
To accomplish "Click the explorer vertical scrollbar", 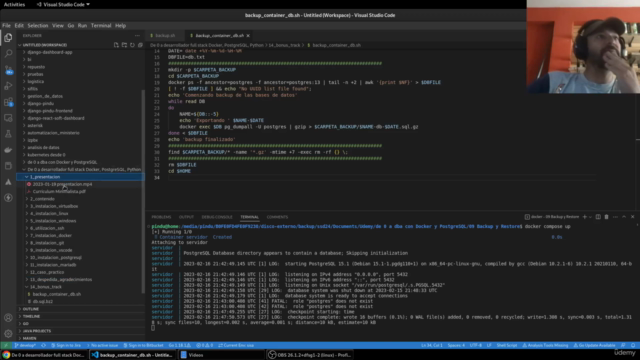I will (x=143, y=191).
